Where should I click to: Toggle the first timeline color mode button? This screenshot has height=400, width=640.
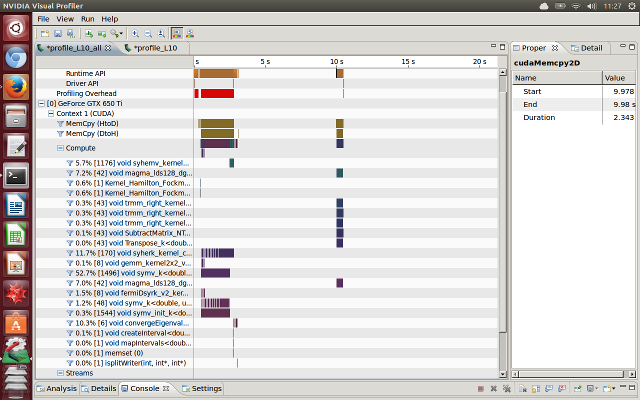point(177,34)
